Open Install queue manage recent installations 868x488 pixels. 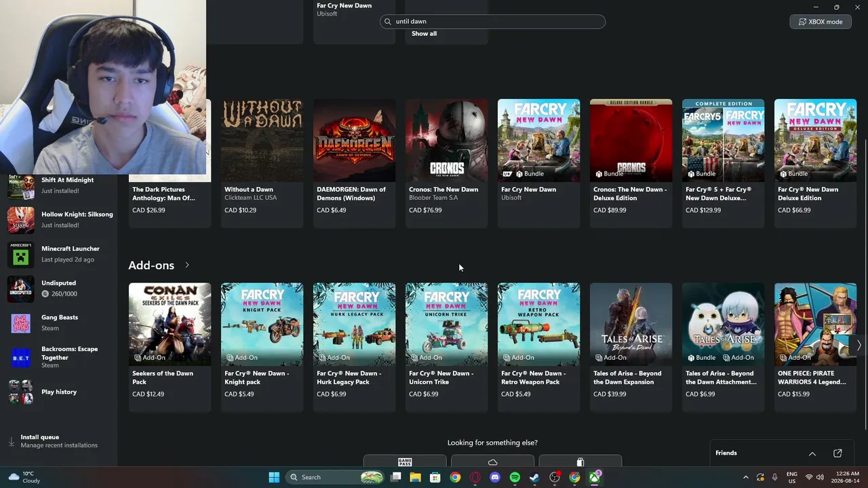[59, 441]
